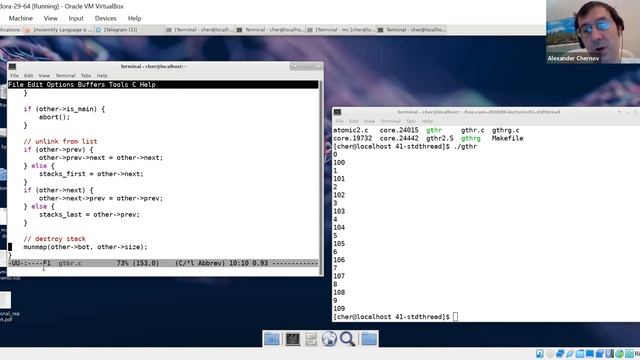Launch the terminal emulator from the dock
The height and width of the screenshot is (360, 640).
pyautogui.click(x=292, y=339)
